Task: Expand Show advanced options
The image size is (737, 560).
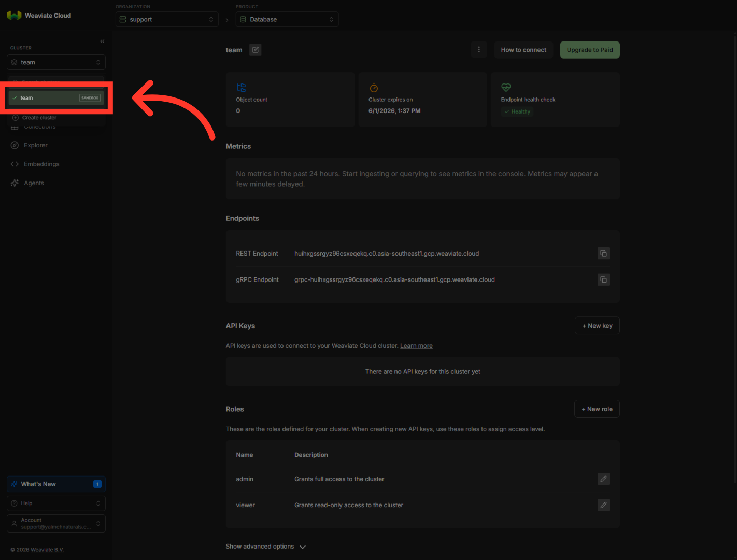Action: 266,547
